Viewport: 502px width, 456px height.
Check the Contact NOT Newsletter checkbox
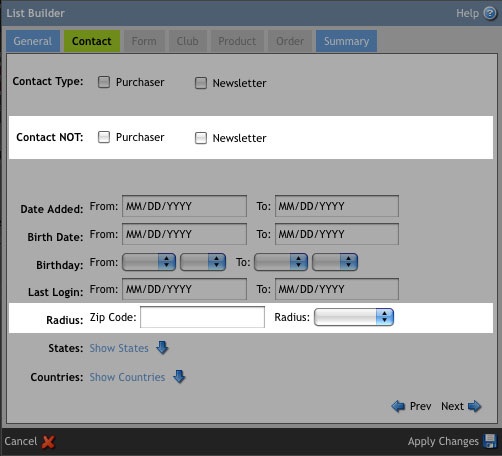[201, 138]
